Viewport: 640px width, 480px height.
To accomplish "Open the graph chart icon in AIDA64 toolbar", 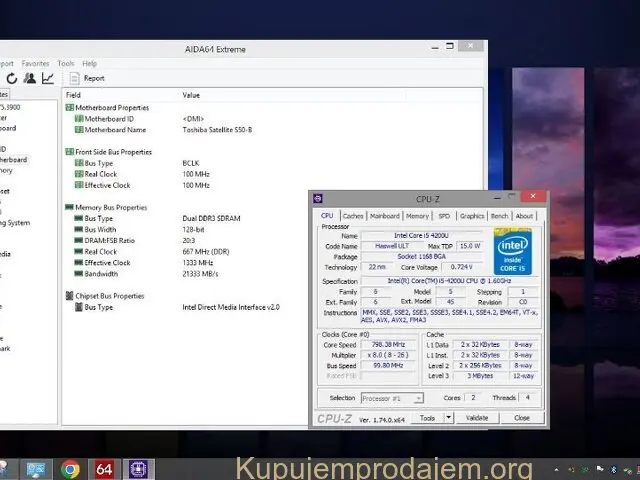I will (x=48, y=78).
